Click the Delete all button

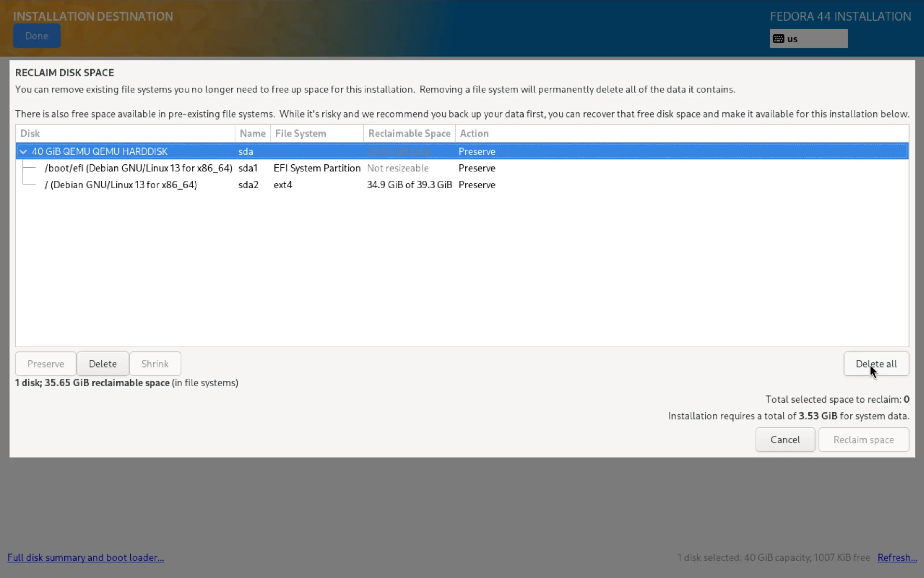876,364
